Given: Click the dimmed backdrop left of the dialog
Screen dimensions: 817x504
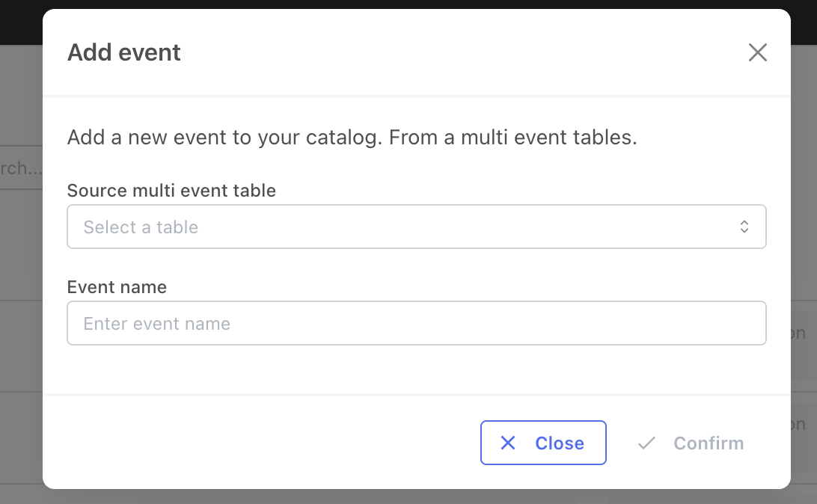Looking at the screenshot, I should (x=21, y=247).
